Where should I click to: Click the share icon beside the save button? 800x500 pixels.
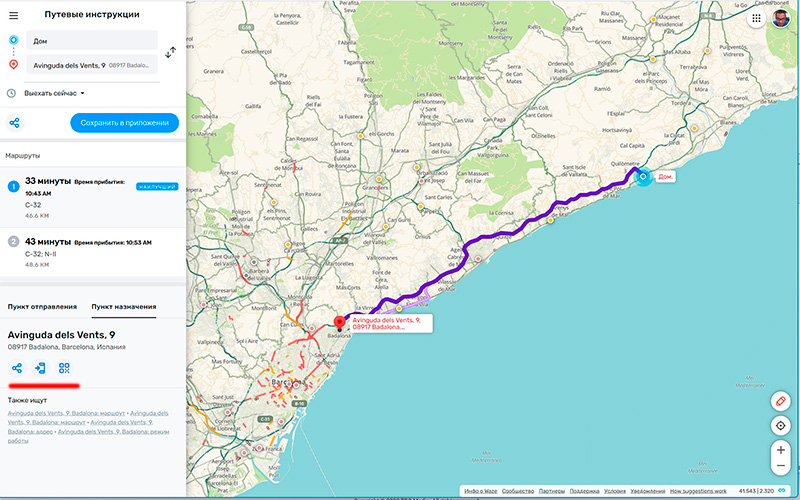(15, 123)
